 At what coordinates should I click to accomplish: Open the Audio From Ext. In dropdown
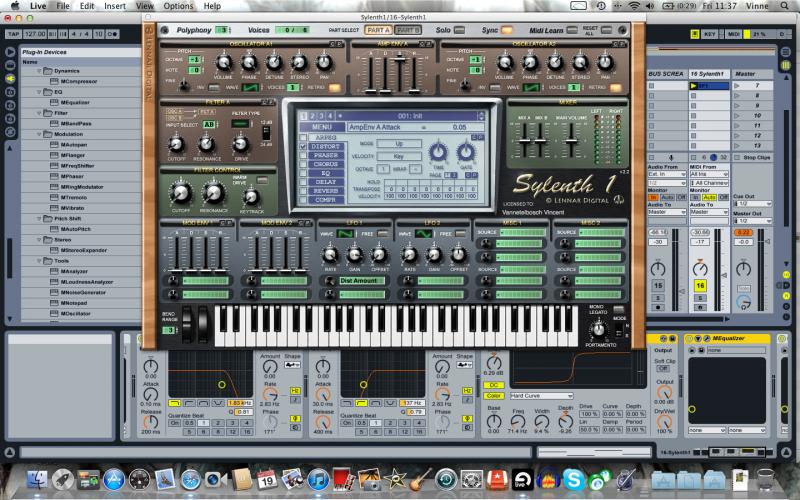click(x=667, y=174)
